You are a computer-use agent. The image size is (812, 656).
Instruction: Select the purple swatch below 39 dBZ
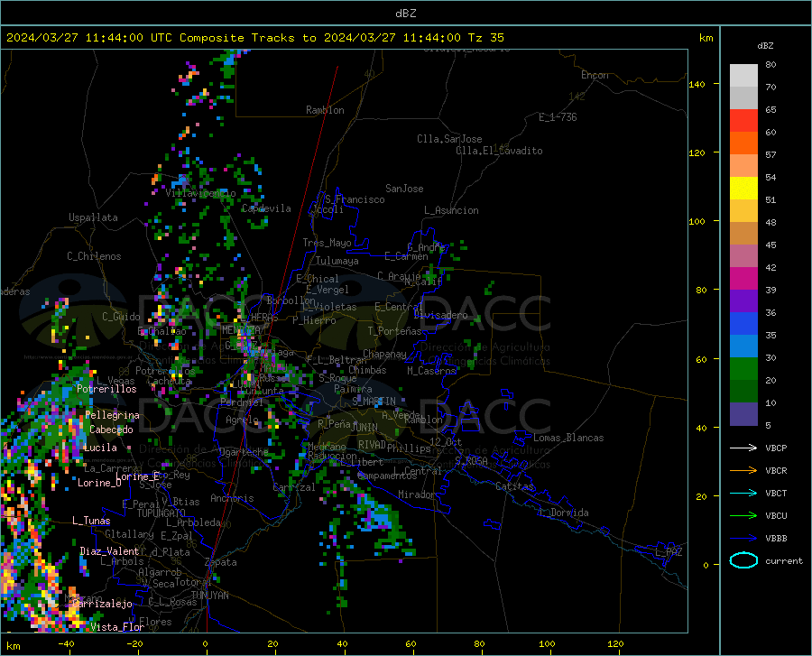[x=743, y=301]
